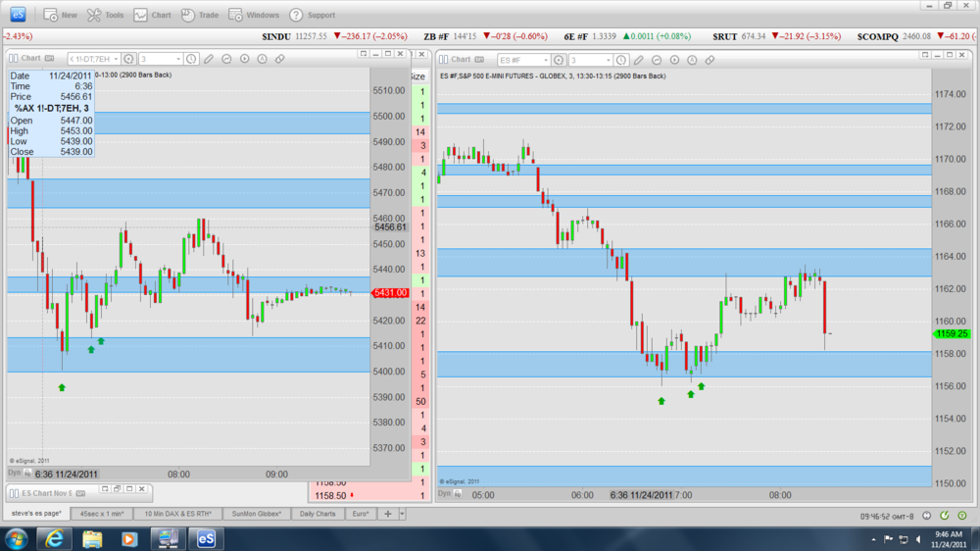Open the Tools menu

(105, 15)
